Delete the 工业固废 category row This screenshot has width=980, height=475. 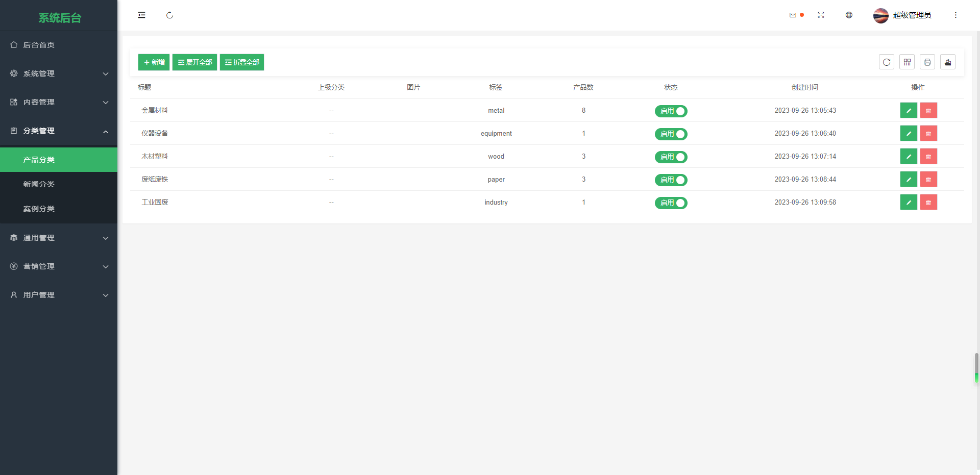[x=928, y=203]
